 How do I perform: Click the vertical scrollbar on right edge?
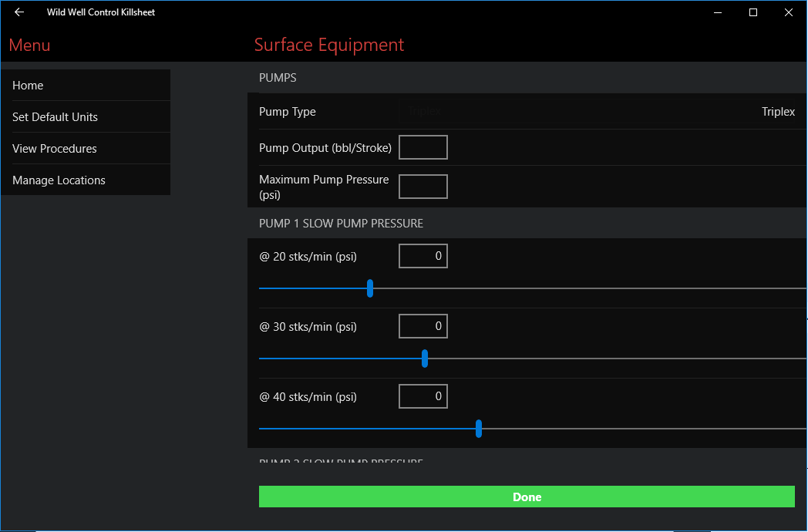pyautogui.click(x=805, y=318)
